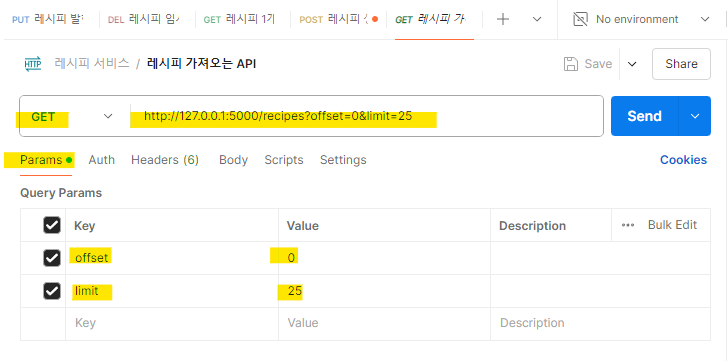Viewport: 728px width, 361px height.
Task: Open the Body tab
Action: (x=233, y=160)
